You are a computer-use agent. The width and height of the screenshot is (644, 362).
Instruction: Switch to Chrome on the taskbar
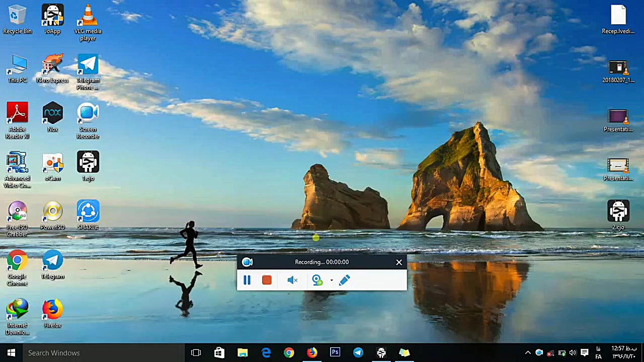(x=289, y=353)
